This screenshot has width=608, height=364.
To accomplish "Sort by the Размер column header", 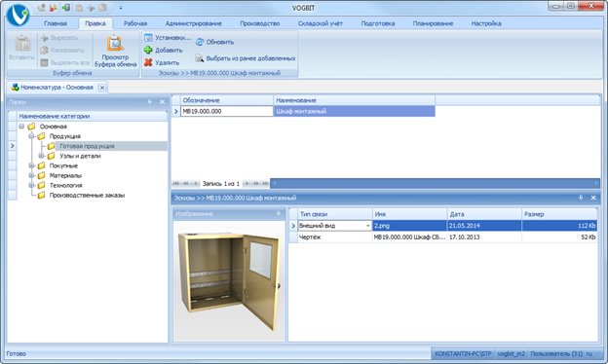I will click(x=559, y=214).
